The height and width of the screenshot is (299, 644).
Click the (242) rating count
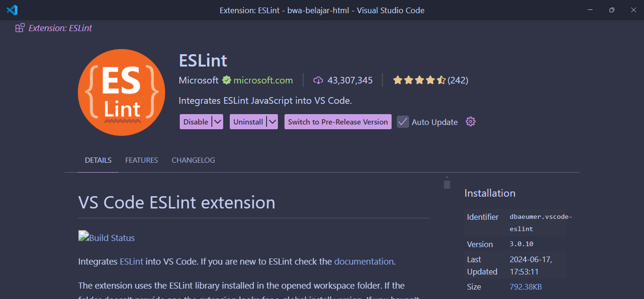pos(458,80)
